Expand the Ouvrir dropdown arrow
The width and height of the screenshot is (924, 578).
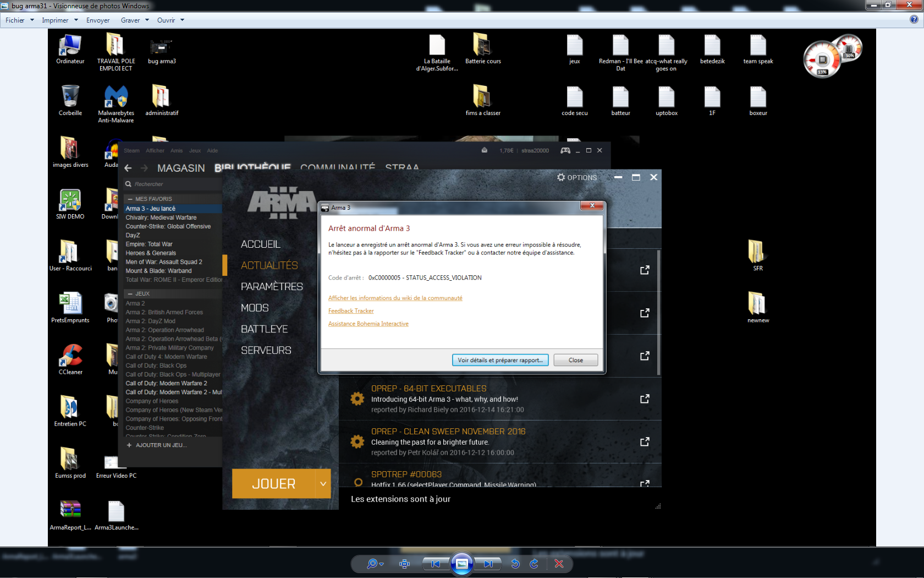click(x=182, y=20)
